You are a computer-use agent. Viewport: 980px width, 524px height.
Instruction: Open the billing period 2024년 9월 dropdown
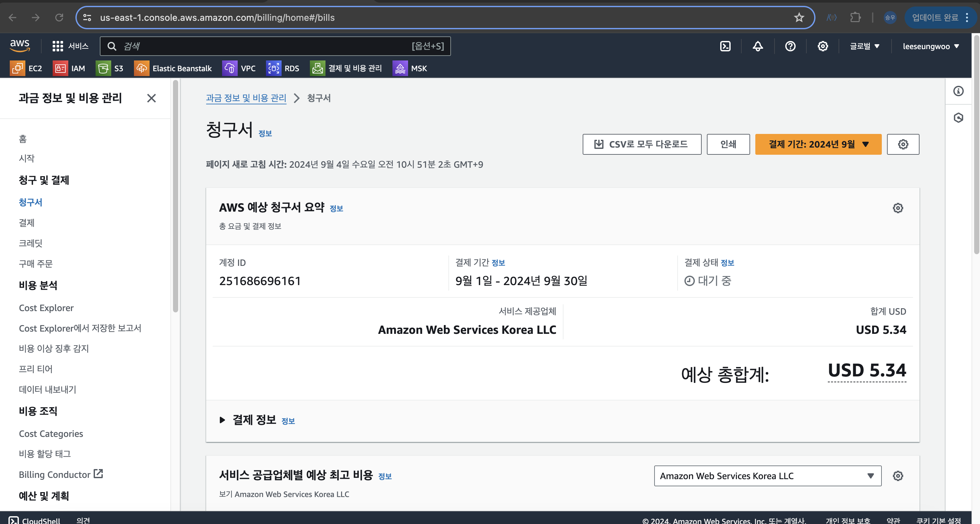coord(818,144)
